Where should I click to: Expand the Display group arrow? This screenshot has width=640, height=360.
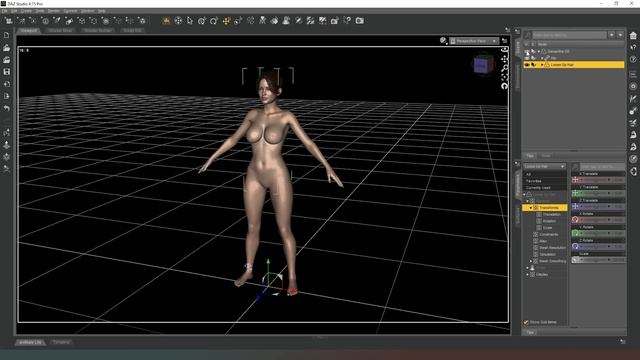(527, 275)
